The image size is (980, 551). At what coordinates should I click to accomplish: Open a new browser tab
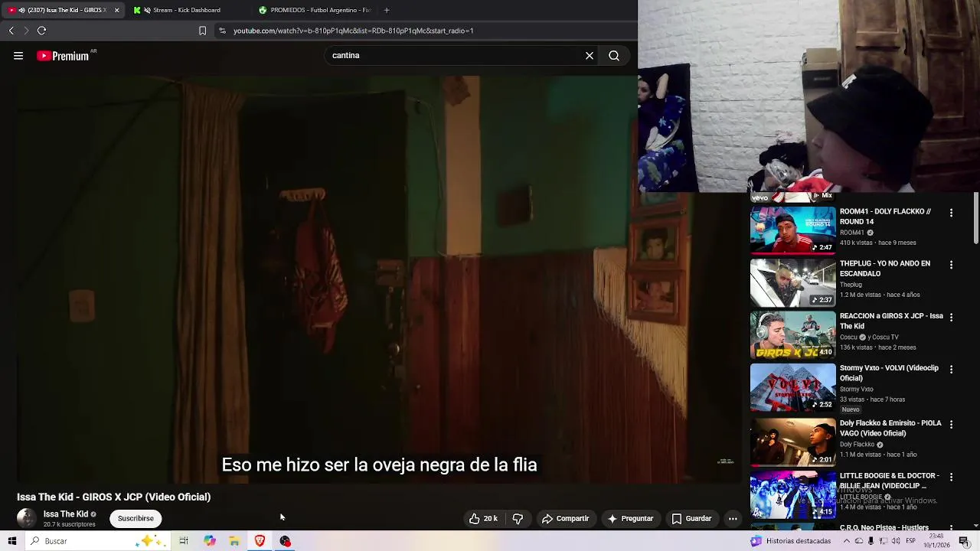(387, 10)
